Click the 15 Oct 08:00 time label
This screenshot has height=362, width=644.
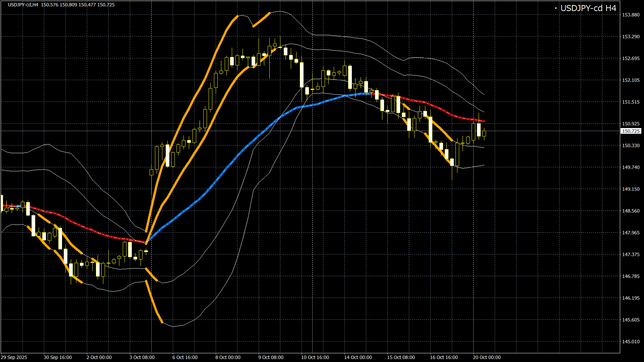(x=401, y=357)
